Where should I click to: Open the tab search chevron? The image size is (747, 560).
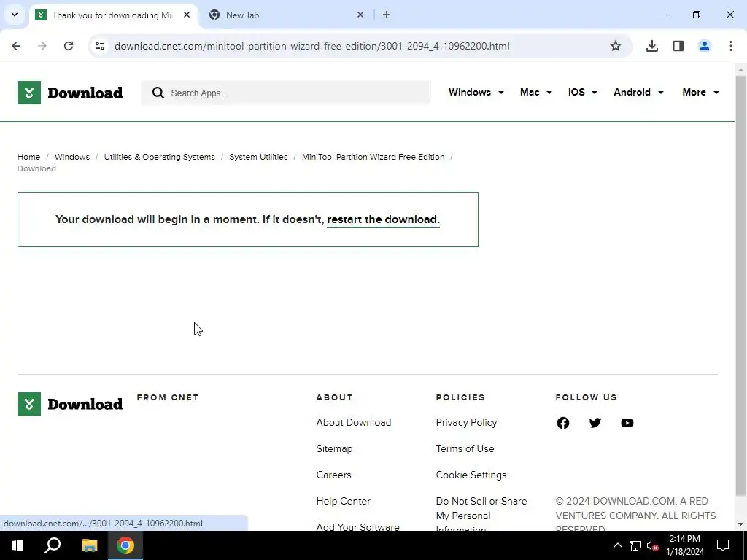pyautogui.click(x=15, y=15)
